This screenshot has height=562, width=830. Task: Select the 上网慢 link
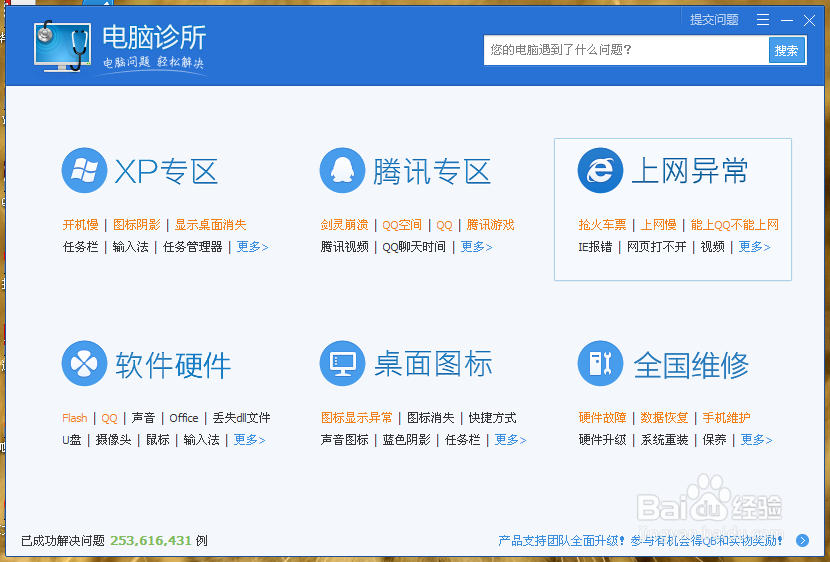(658, 225)
